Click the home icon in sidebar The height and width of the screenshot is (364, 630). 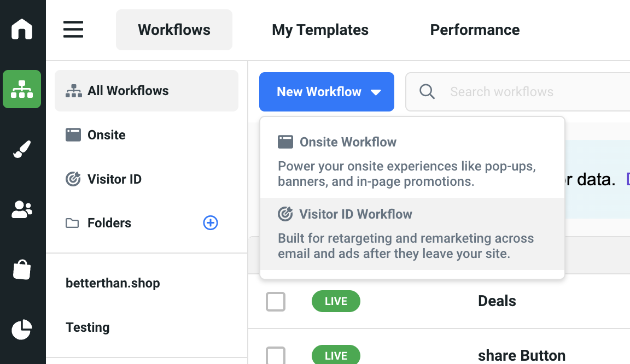pyautogui.click(x=22, y=29)
